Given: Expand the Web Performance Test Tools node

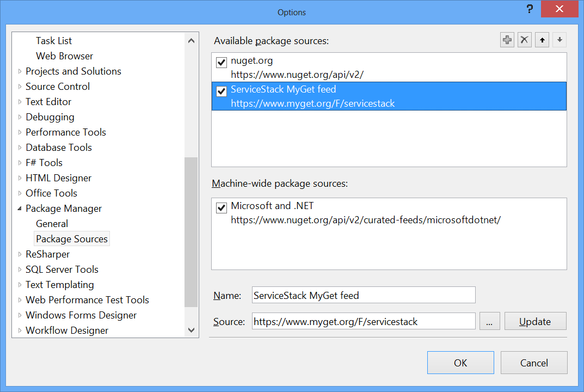Looking at the screenshot, I should click(x=20, y=300).
